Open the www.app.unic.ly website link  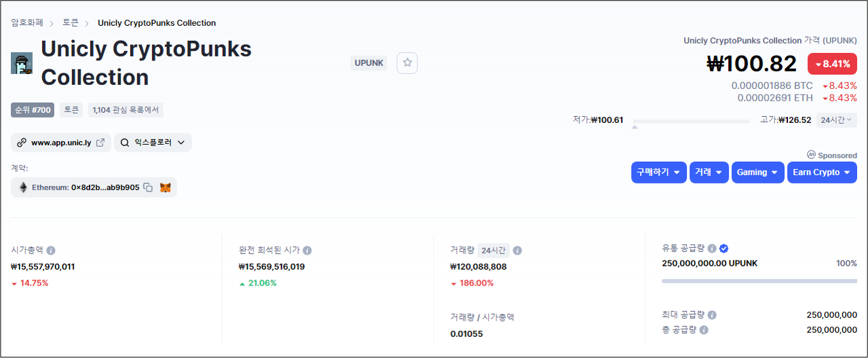[61, 143]
